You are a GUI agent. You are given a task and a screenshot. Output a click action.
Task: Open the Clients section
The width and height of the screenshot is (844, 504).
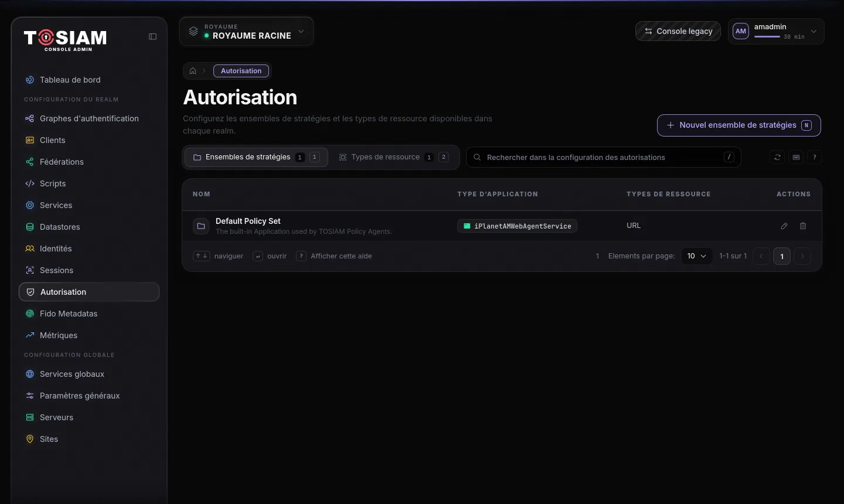click(89, 140)
